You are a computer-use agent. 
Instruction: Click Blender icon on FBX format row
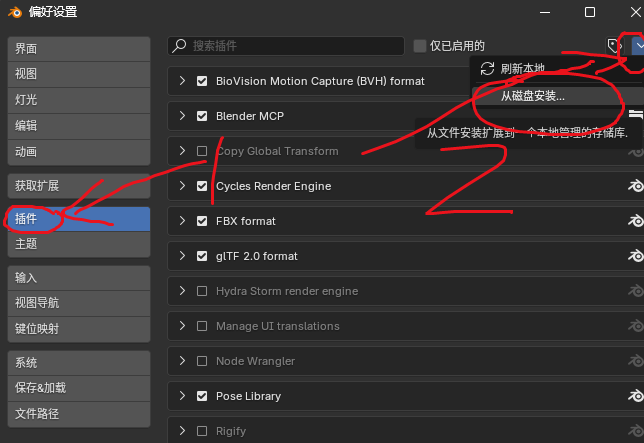coord(635,221)
